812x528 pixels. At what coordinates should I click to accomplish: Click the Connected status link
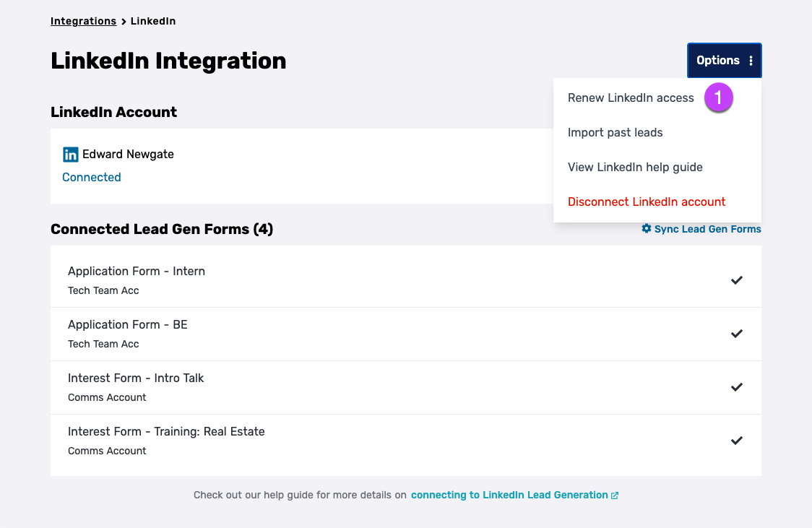pos(92,177)
